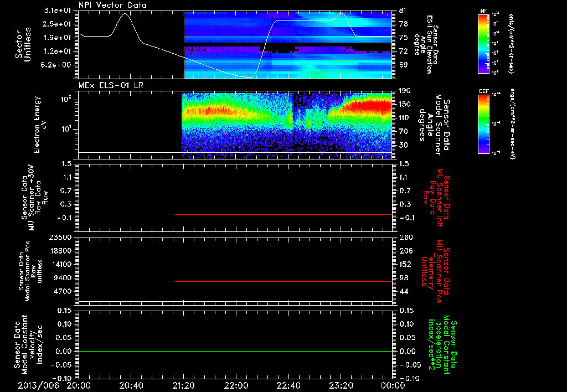Click the Sensor Data Model Scanner Angle label
The height and width of the screenshot is (392, 567).
[434, 125]
